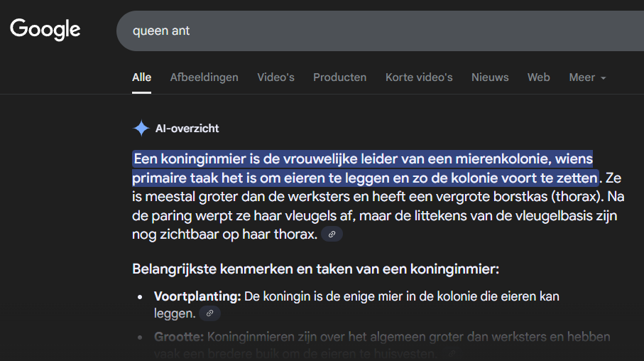The height and width of the screenshot is (361, 644).
Task: Open source link icon after Voortplanting bullet
Action: [209, 313]
